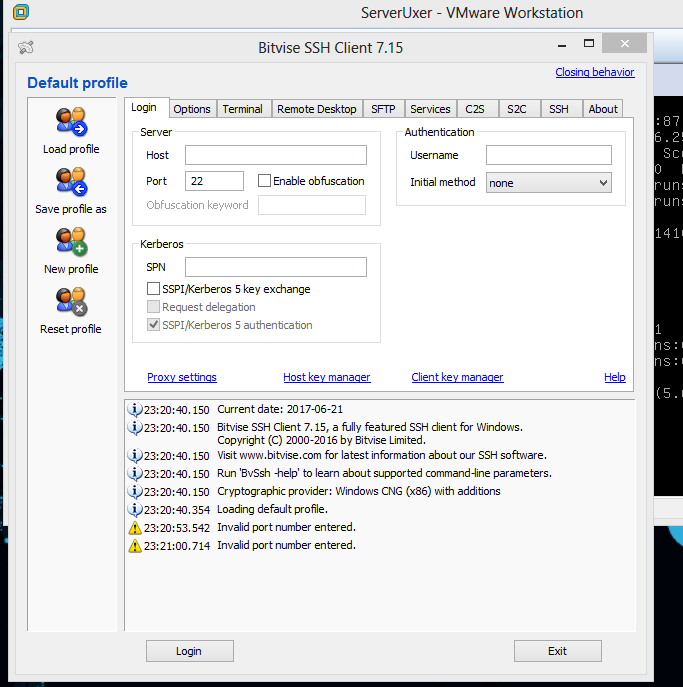Select the Reset profile icon

pyautogui.click(x=71, y=301)
